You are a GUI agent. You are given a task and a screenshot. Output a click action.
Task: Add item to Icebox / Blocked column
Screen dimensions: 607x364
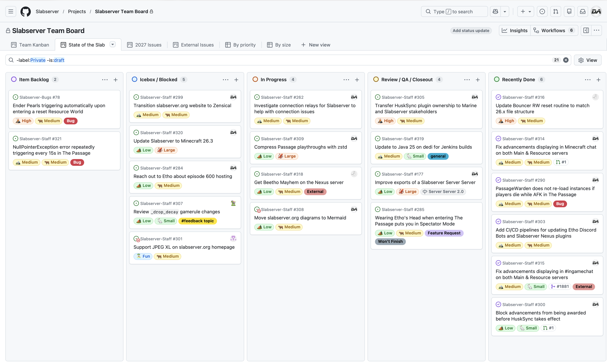[x=236, y=80]
